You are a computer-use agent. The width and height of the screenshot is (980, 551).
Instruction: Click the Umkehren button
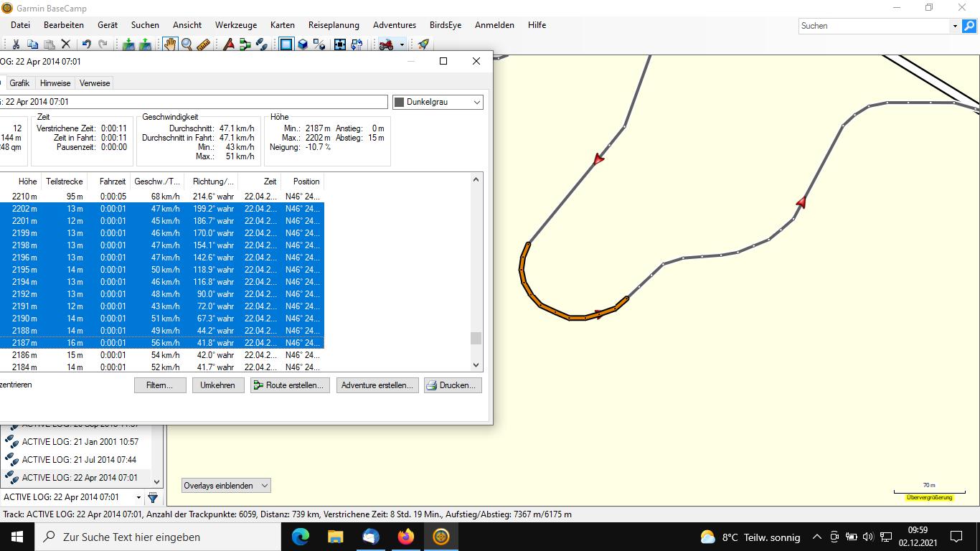coord(217,385)
